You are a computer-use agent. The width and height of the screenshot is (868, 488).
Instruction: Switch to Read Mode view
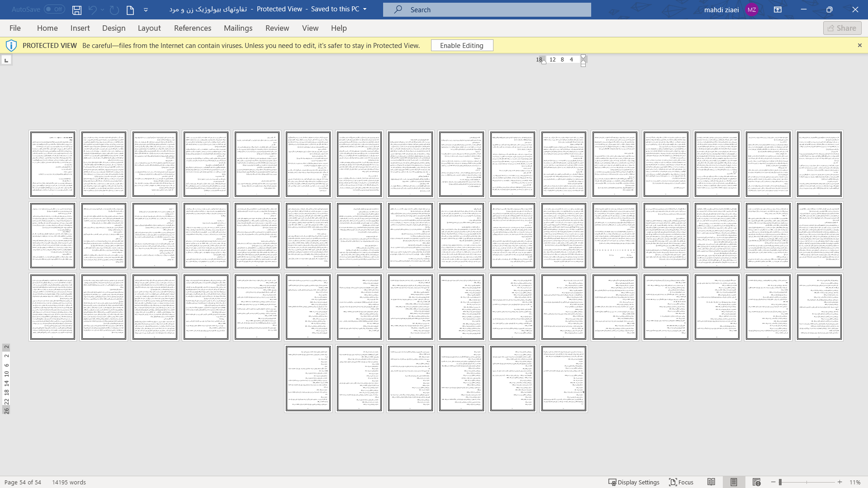click(x=711, y=482)
